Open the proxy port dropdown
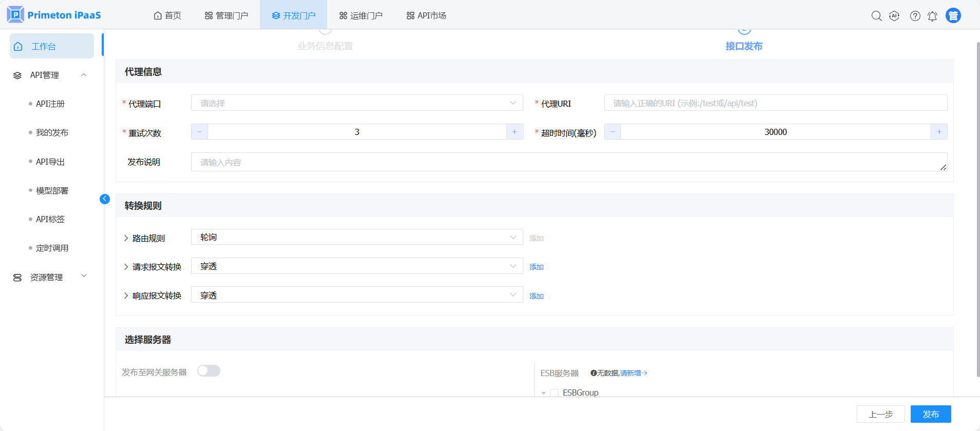The width and height of the screenshot is (980, 431). click(x=356, y=103)
